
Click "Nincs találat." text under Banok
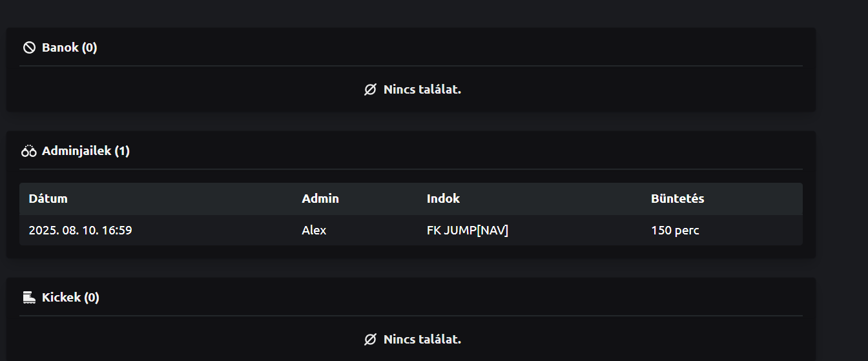click(422, 90)
